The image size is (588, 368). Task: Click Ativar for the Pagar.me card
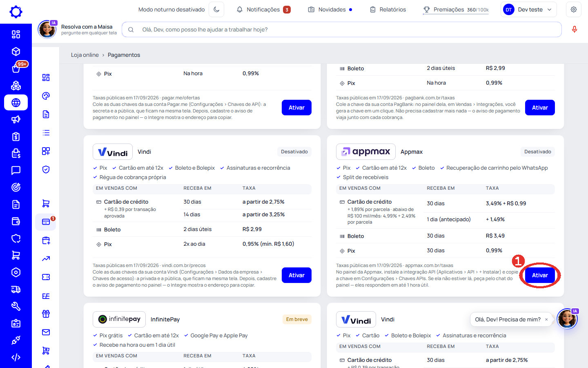coord(296,108)
